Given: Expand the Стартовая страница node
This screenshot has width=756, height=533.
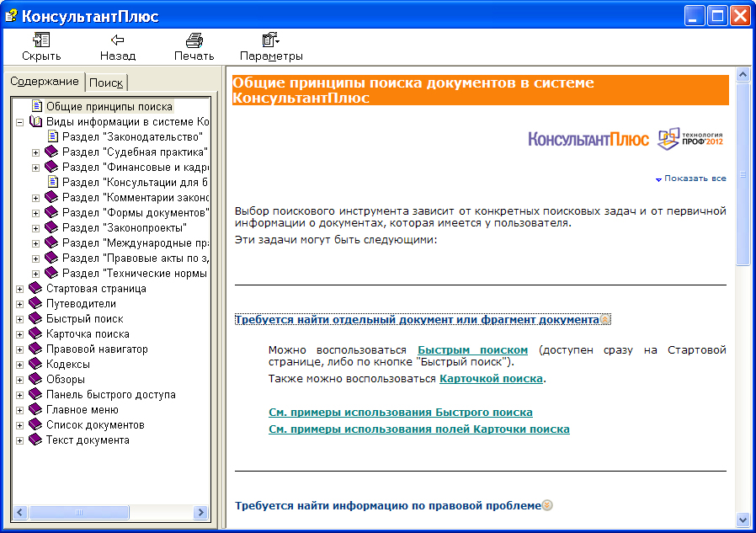Looking at the screenshot, I should [19, 289].
